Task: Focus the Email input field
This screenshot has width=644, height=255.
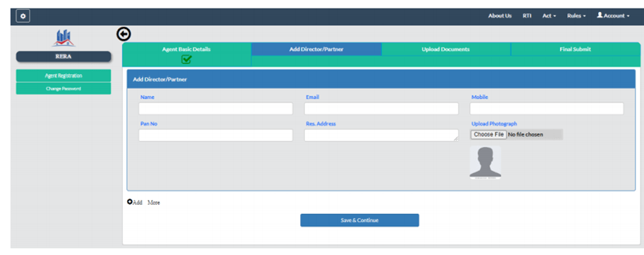Action: point(381,108)
